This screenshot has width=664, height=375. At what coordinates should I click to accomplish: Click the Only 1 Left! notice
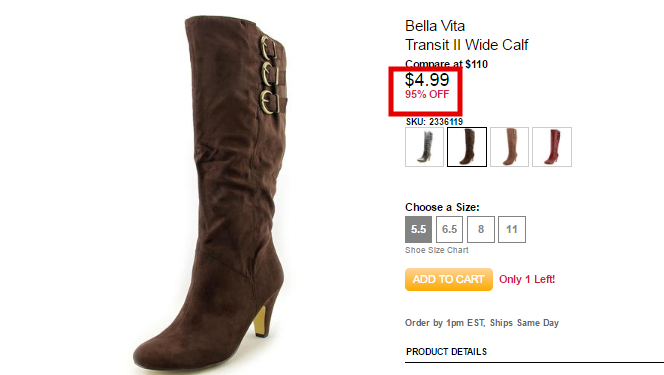pos(527,279)
